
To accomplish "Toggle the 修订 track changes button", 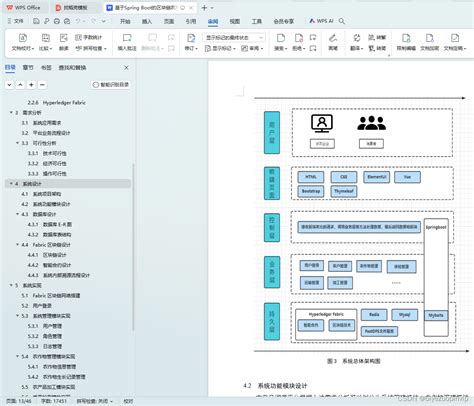I will coord(191,42).
